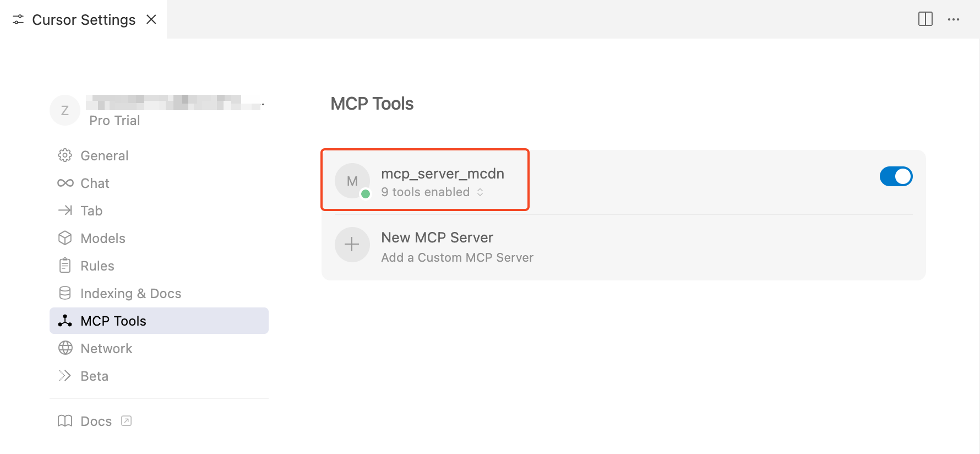Split the editor layout icon
The image size is (980, 454).
tap(925, 19)
